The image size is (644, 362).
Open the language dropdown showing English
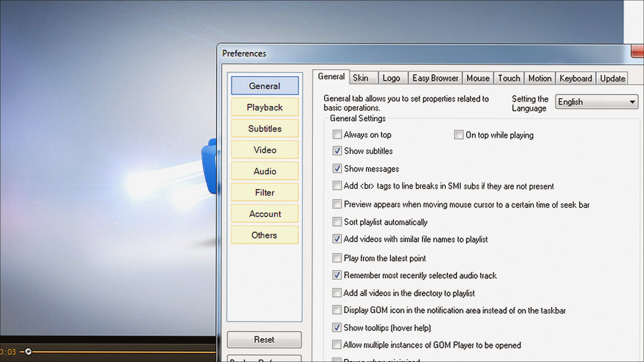[x=597, y=102]
